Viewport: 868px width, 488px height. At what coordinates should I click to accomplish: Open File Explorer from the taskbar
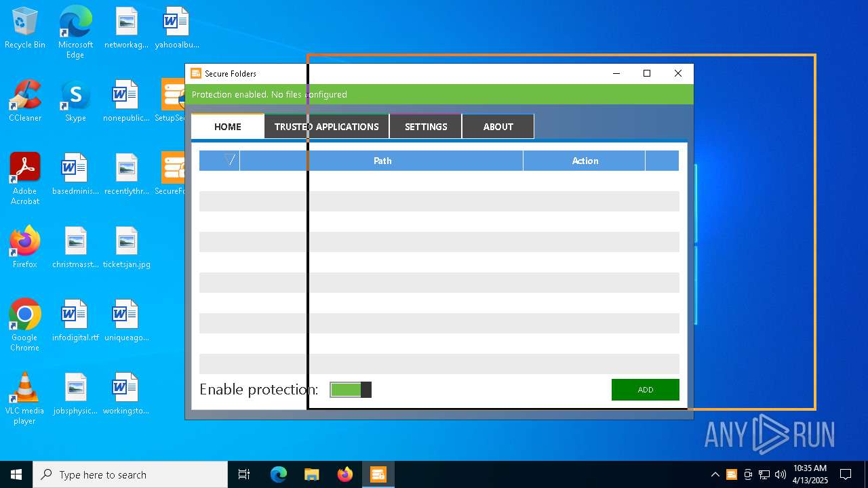[x=312, y=474]
